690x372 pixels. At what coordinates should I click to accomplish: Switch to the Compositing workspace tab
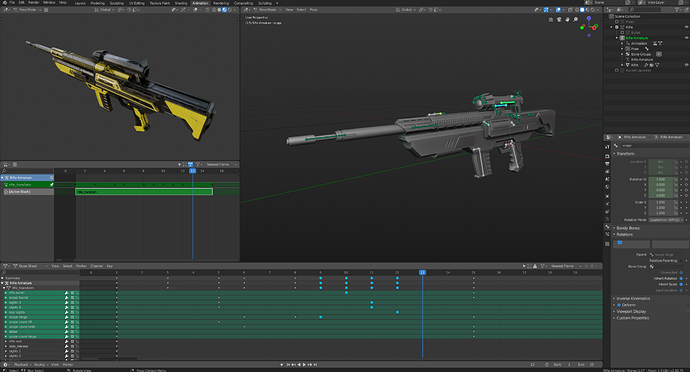tap(243, 3)
